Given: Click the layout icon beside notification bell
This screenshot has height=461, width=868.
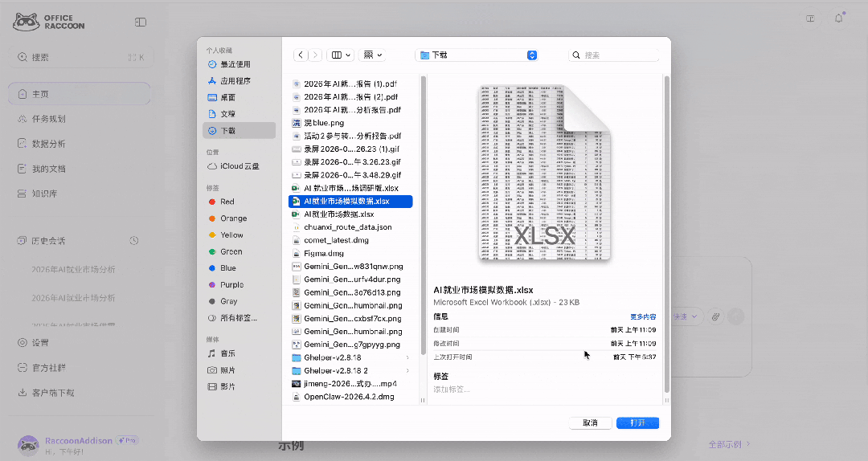Looking at the screenshot, I should tap(810, 18).
